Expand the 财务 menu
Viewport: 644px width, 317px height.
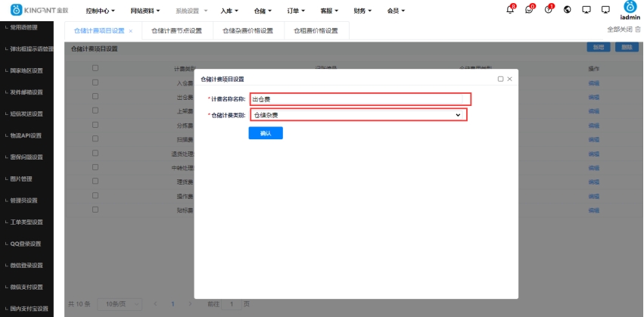(x=362, y=11)
